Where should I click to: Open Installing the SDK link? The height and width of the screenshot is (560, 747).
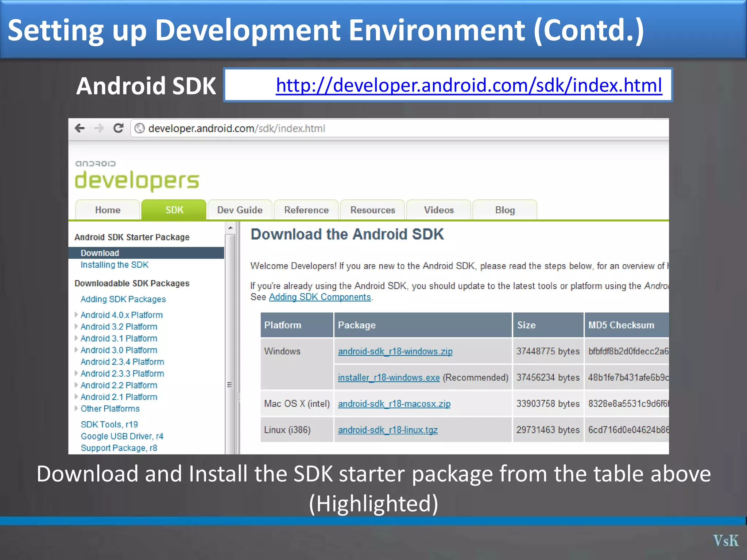tap(115, 265)
